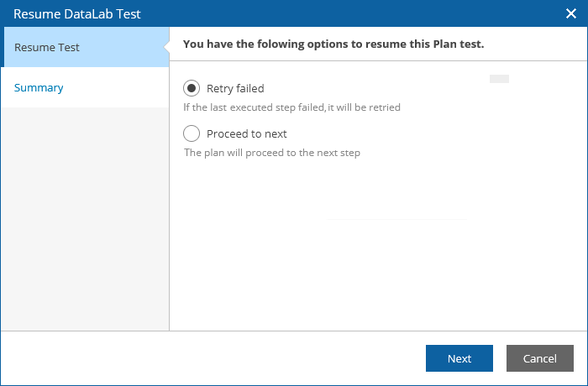Screen dimensions: 588x386
Task: Click the Retry failed option label
Action: [235, 88]
